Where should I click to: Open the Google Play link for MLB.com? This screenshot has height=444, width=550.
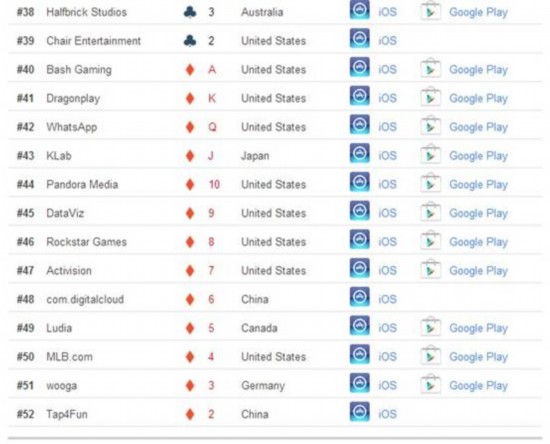pyautogui.click(x=478, y=357)
